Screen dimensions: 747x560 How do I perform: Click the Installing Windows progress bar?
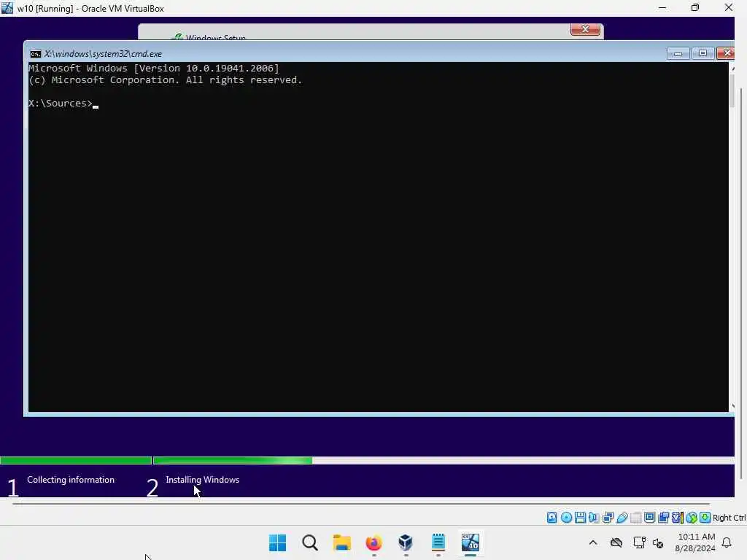point(443,461)
